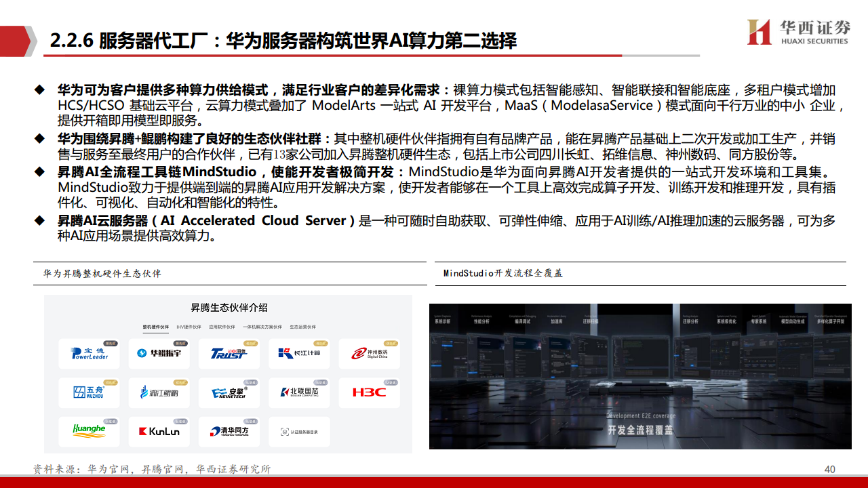Click the 编译调试 label in MindStudio image

(x=523, y=321)
